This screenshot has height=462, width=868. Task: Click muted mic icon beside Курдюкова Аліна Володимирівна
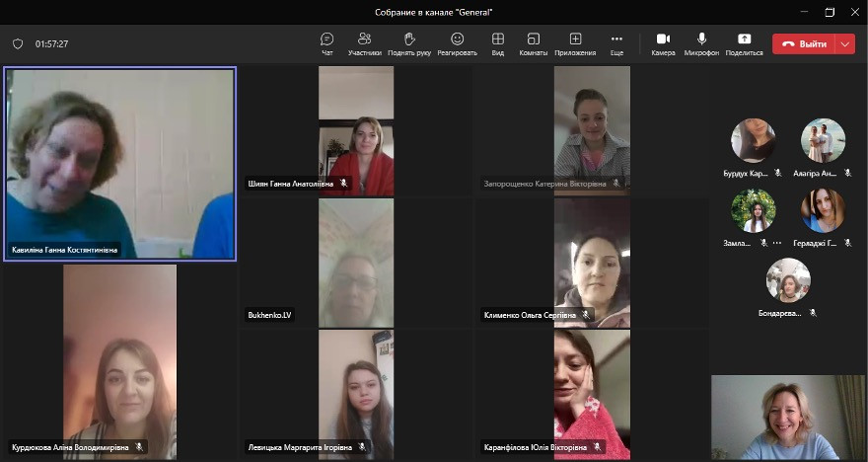[139, 446]
